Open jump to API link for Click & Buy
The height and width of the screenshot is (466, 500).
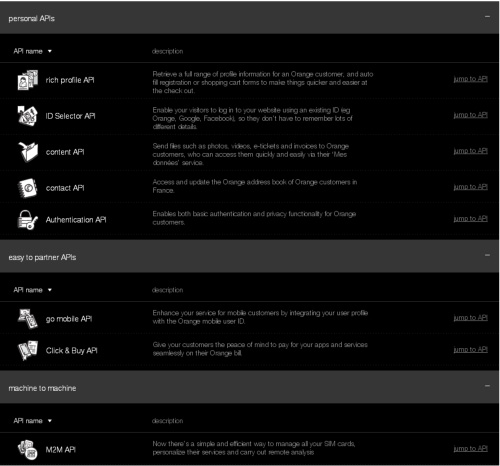coord(470,350)
